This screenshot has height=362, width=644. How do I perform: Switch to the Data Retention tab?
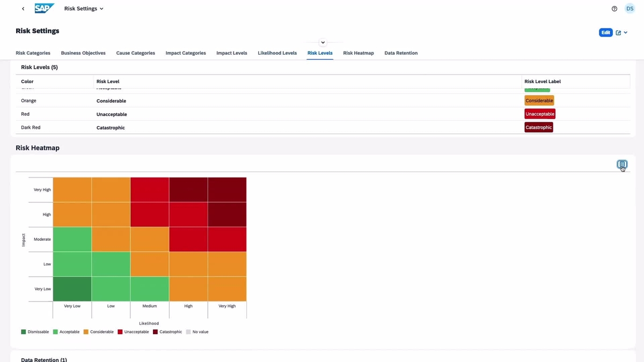(400, 53)
